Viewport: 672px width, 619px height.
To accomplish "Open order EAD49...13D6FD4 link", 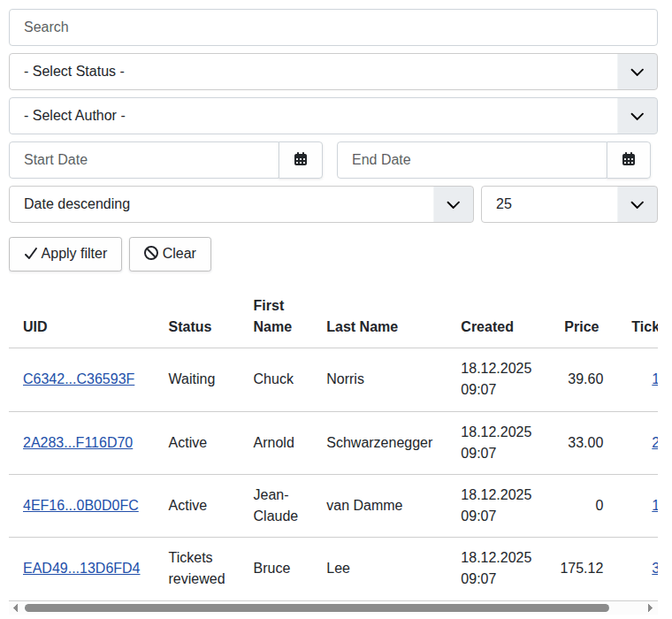I will pyautogui.click(x=81, y=569).
